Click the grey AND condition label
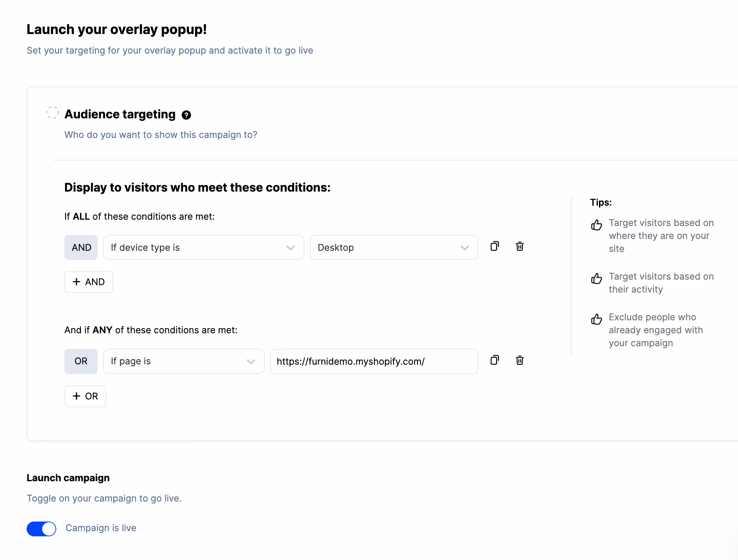The width and height of the screenshot is (738, 560). [x=81, y=247]
